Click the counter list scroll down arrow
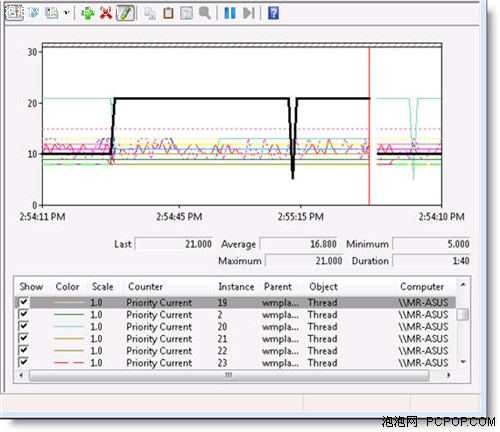The height and width of the screenshot is (432, 500). [463, 362]
